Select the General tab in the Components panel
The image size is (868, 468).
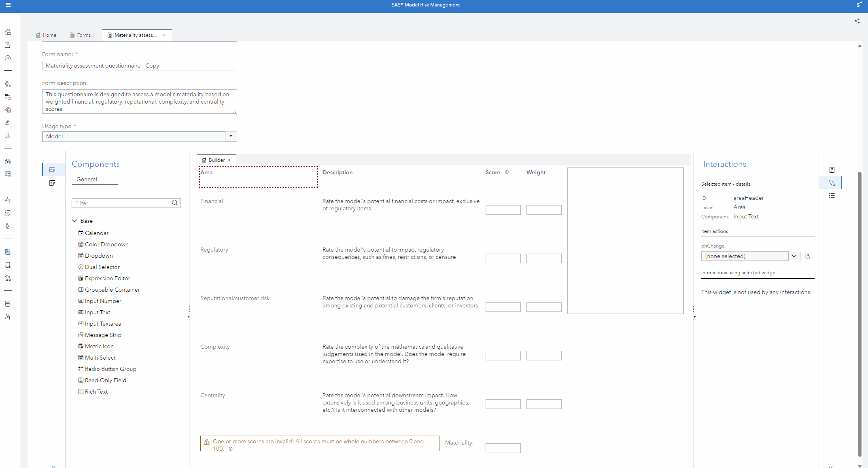87,179
